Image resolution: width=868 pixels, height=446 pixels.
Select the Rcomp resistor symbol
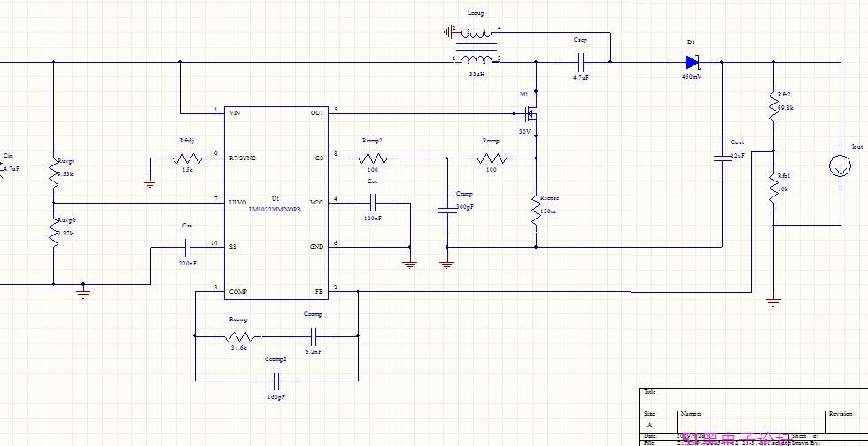(239, 336)
